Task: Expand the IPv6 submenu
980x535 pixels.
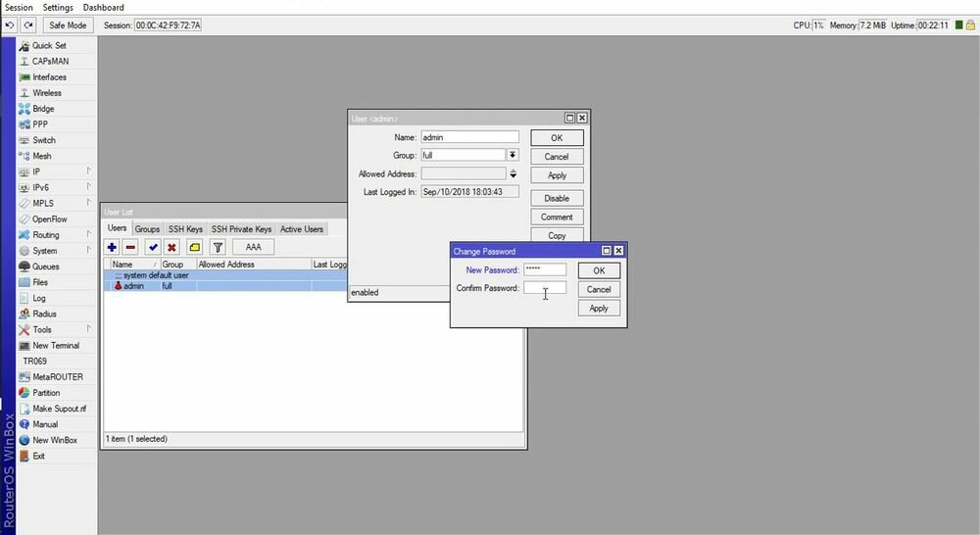Action: click(x=56, y=187)
